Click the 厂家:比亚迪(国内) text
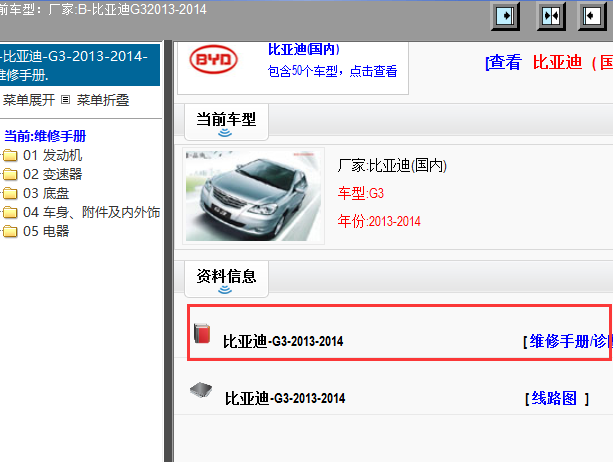Image resolution: width=613 pixels, height=462 pixels. click(392, 165)
